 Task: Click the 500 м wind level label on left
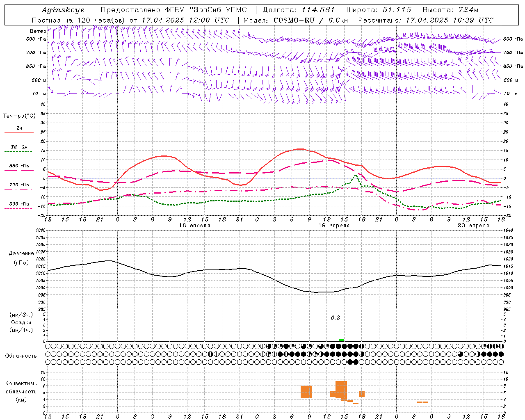click(39, 80)
